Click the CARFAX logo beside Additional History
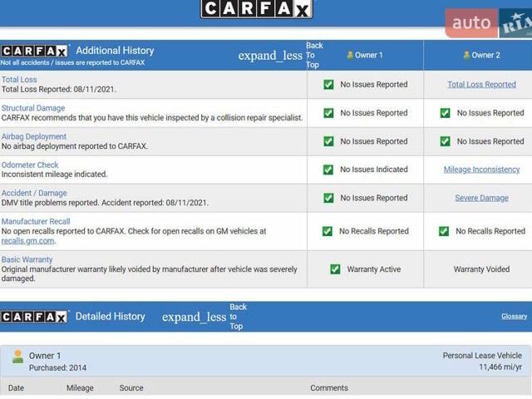 [35, 52]
